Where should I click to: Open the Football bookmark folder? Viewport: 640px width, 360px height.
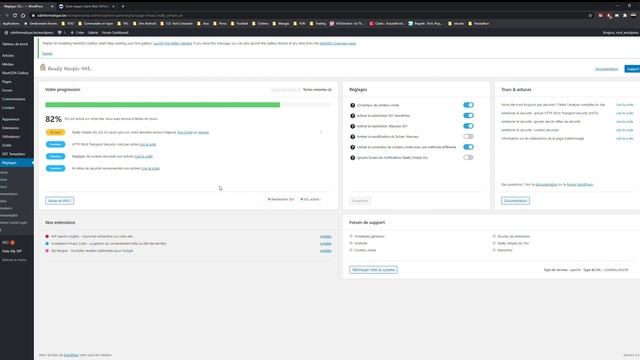[x=239, y=24]
